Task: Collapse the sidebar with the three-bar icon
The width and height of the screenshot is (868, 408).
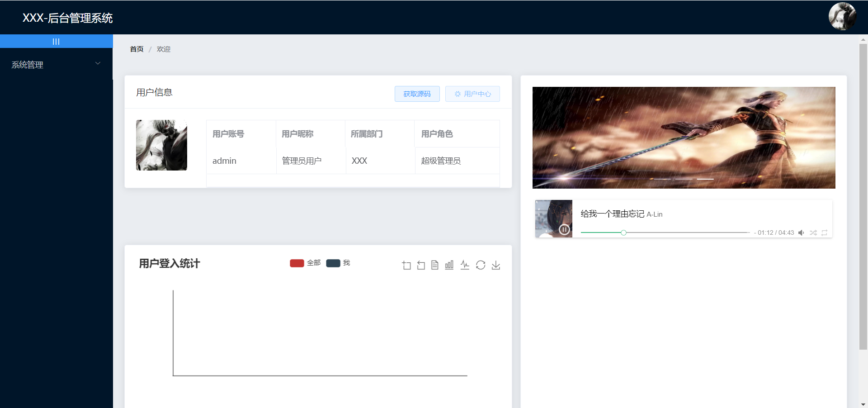Action: [x=56, y=42]
